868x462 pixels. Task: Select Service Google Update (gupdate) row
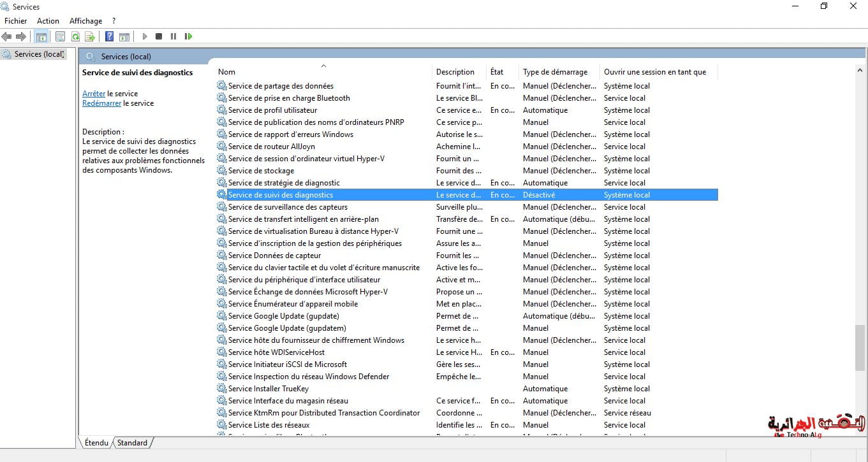[283, 316]
